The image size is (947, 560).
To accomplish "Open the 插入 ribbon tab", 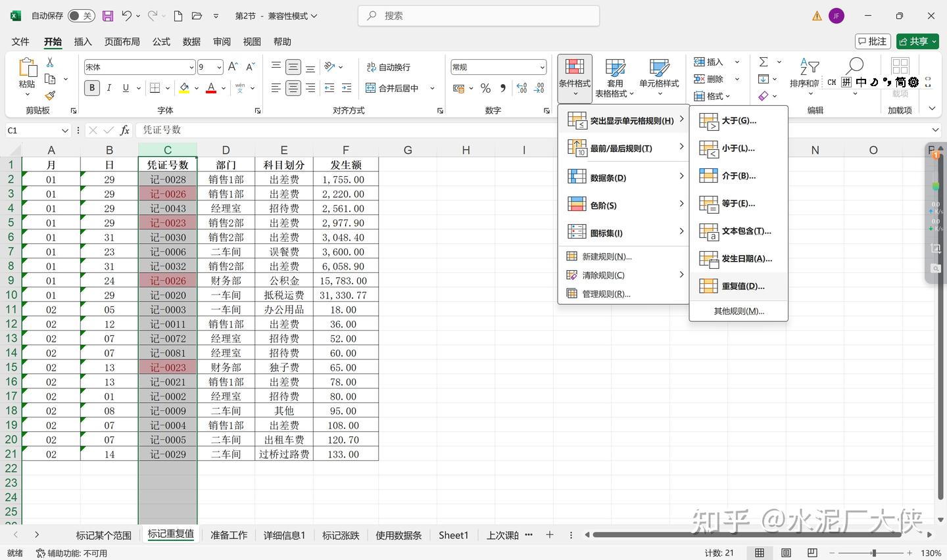I will point(83,41).
